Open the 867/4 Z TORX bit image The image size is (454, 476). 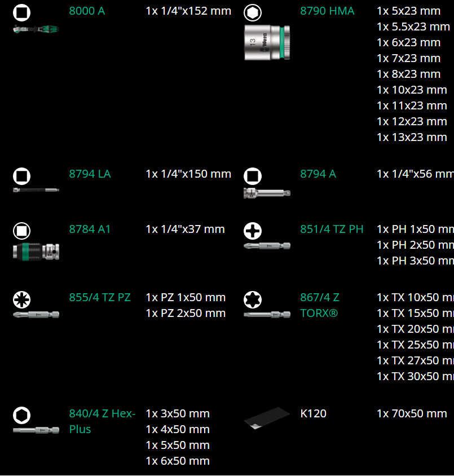(267, 315)
